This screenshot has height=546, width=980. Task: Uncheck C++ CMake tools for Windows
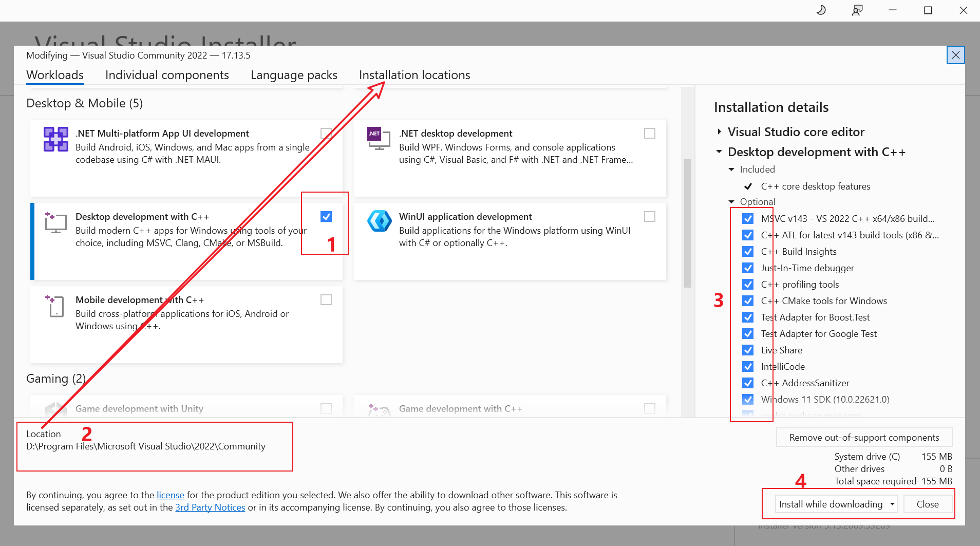[x=748, y=301]
